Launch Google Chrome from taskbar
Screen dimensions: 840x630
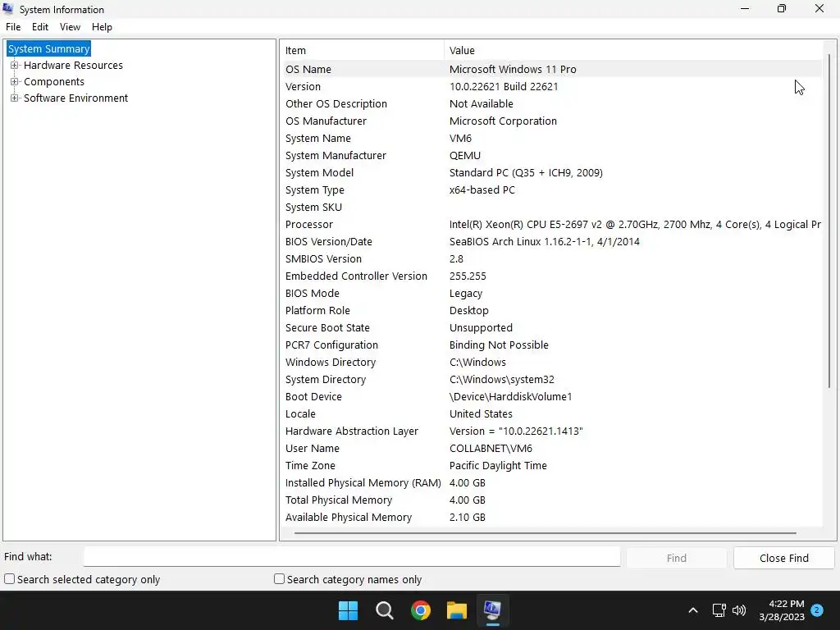click(421, 610)
